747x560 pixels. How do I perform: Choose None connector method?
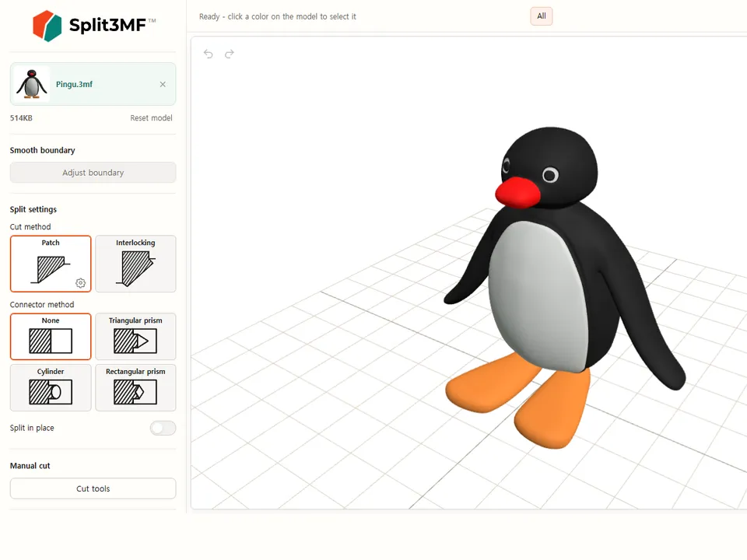point(51,336)
